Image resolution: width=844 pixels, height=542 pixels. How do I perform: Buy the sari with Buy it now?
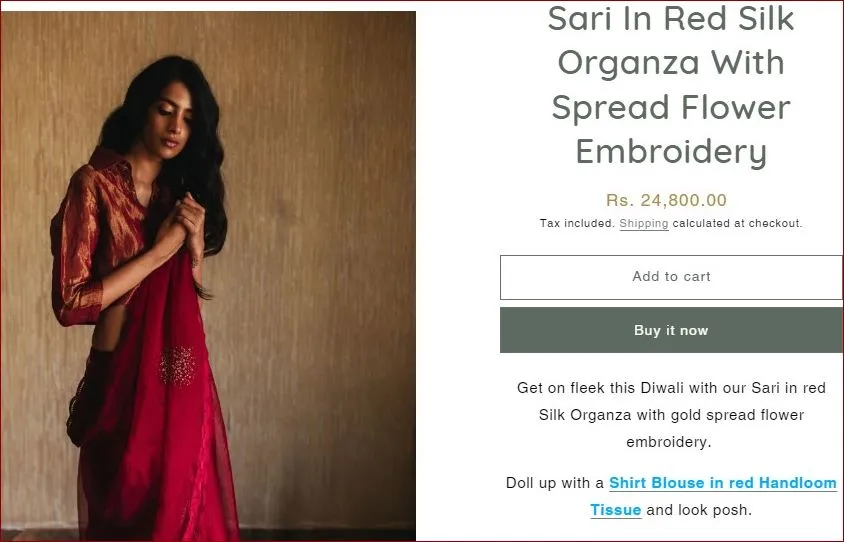pos(671,330)
